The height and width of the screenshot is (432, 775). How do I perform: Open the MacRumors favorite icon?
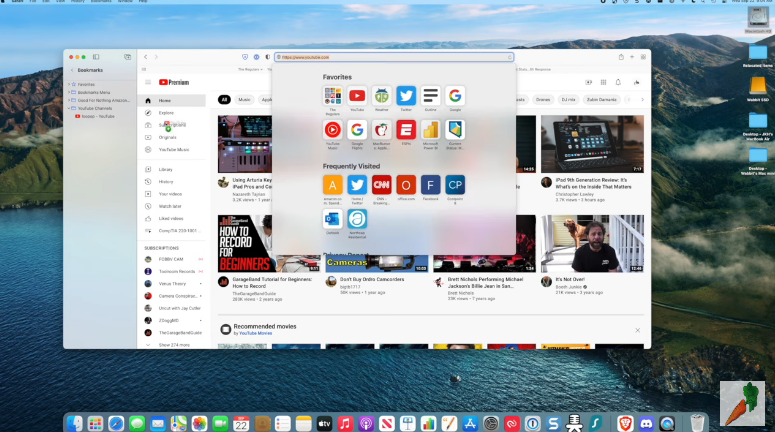pyautogui.click(x=382, y=130)
